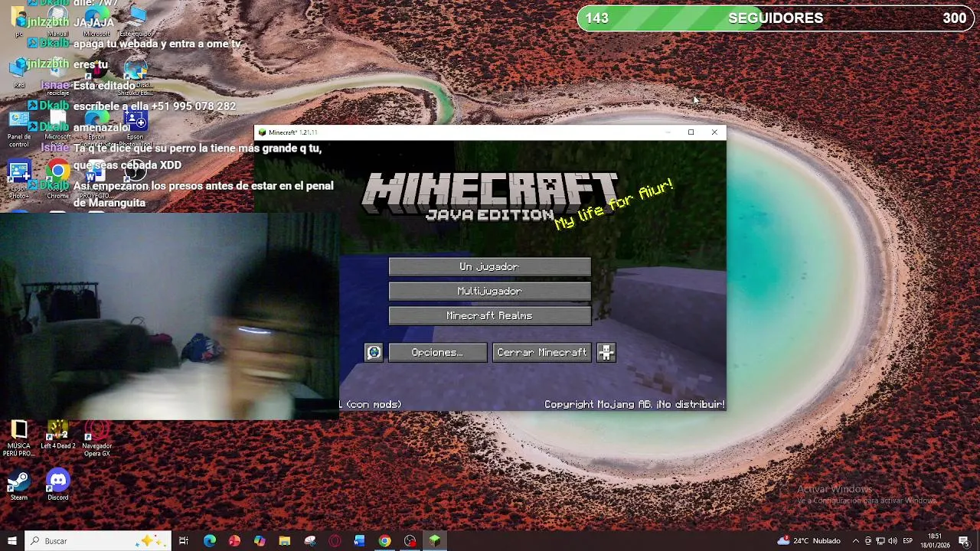Start a game with Un jugador button
This screenshot has height=551, width=980.
tap(490, 266)
